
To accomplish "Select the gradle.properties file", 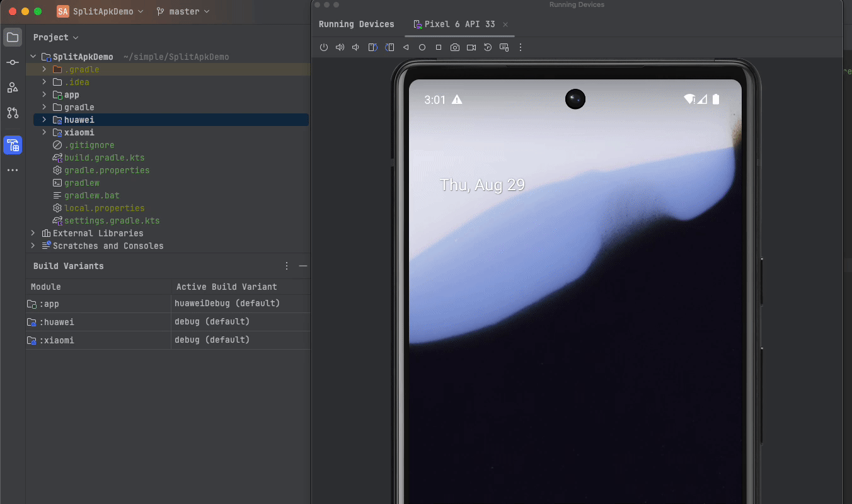I will [x=106, y=170].
